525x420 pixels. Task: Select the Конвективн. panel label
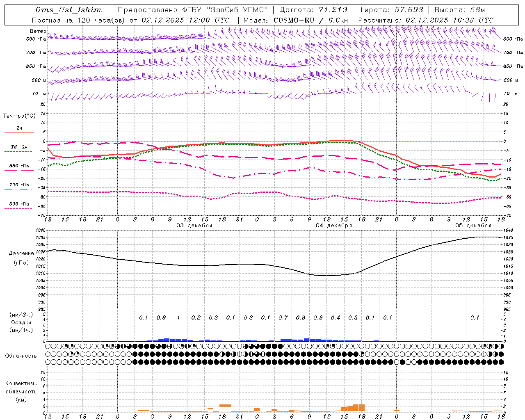tap(21, 384)
